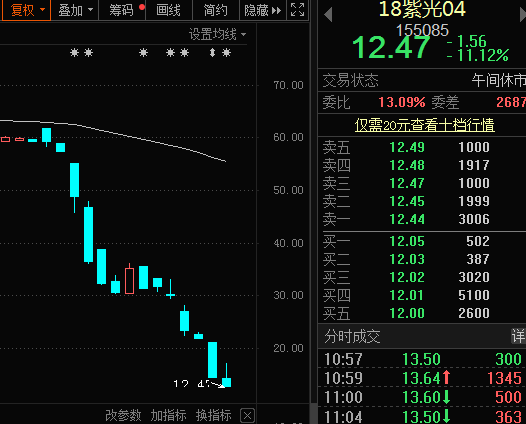This screenshot has height=424, width=526.
Task: Click the 10:59 trade price 13.64
Action: coord(421,378)
